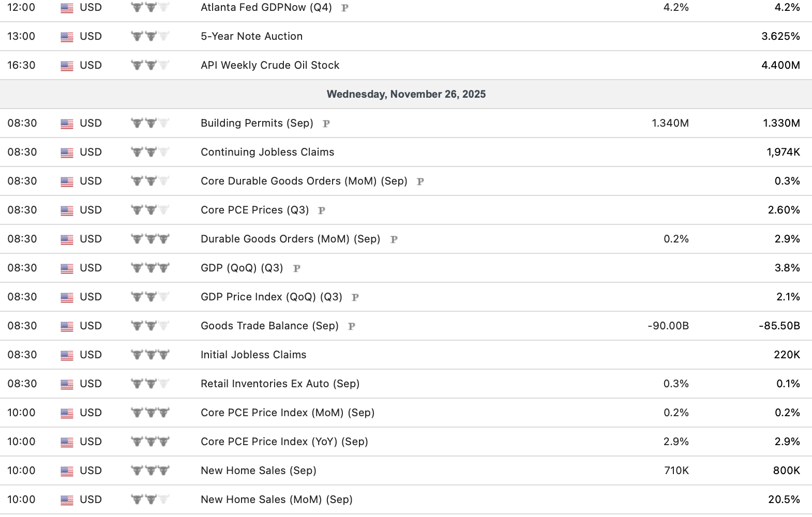
Task: Open the Core PCE Price Index (YoY) (Sep) event
Action: click(x=284, y=442)
